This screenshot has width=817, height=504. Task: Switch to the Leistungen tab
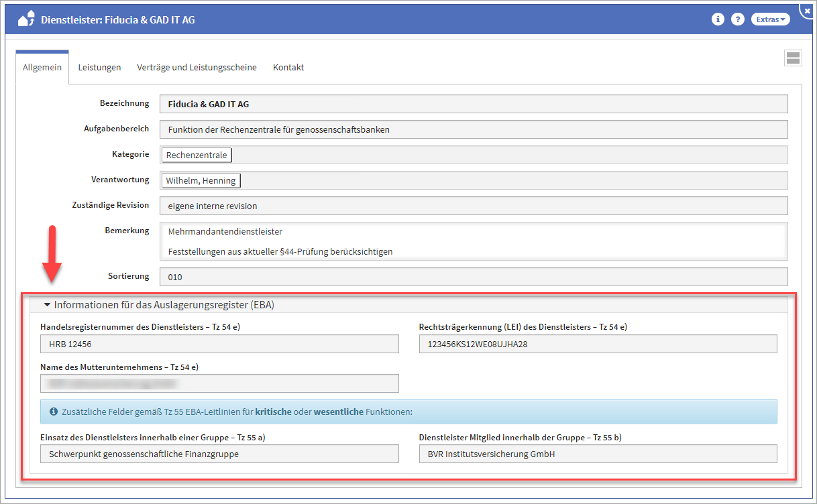coord(99,68)
